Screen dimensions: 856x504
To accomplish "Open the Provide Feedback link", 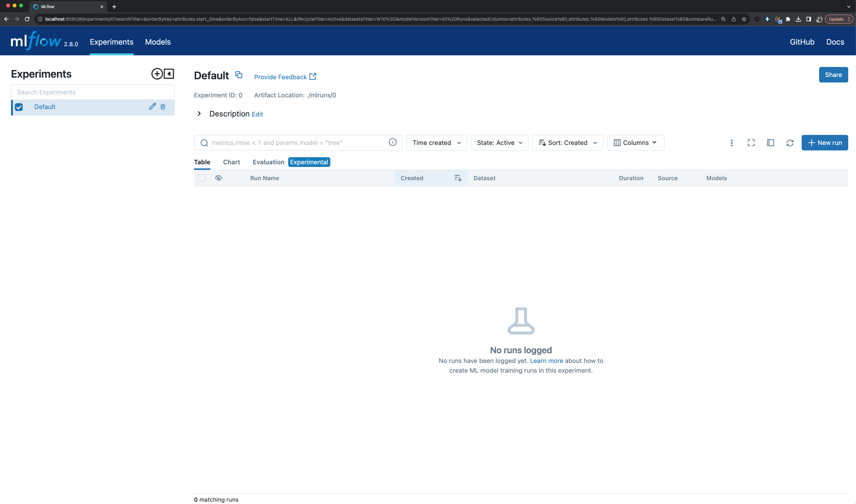I will pyautogui.click(x=280, y=77).
